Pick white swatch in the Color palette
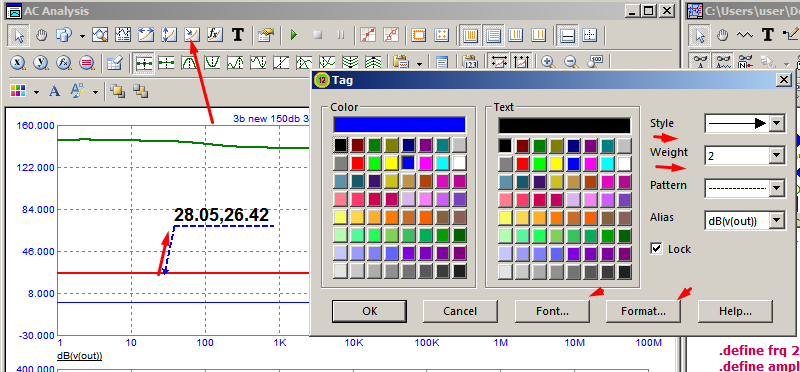The height and width of the screenshot is (372, 800). tap(460, 163)
